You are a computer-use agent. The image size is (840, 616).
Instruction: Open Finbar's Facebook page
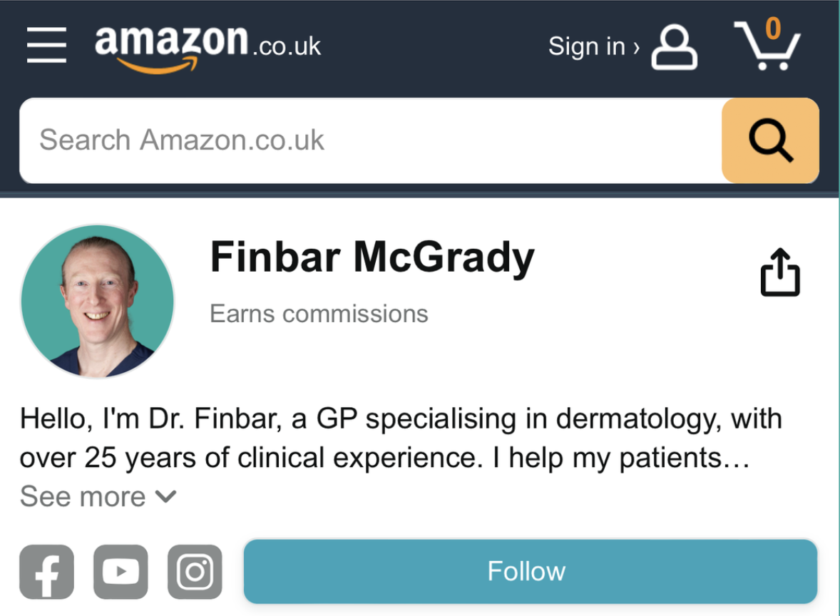(46, 572)
